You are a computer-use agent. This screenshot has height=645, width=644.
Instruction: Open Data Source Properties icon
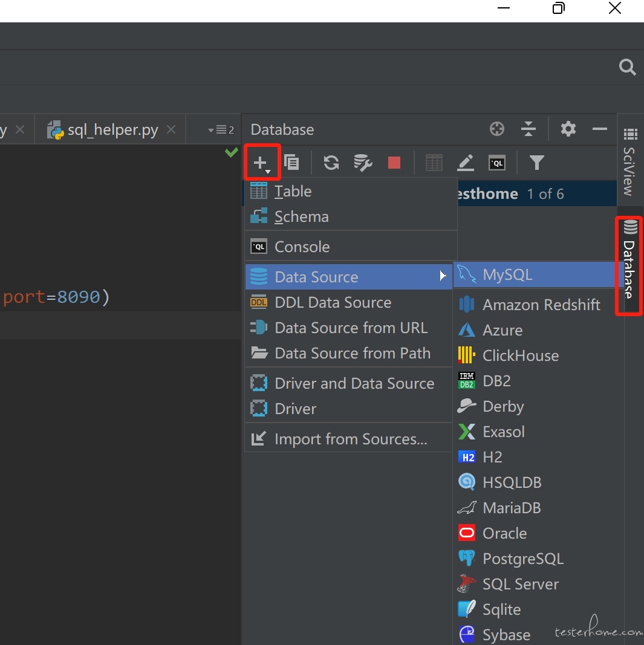coord(363,163)
